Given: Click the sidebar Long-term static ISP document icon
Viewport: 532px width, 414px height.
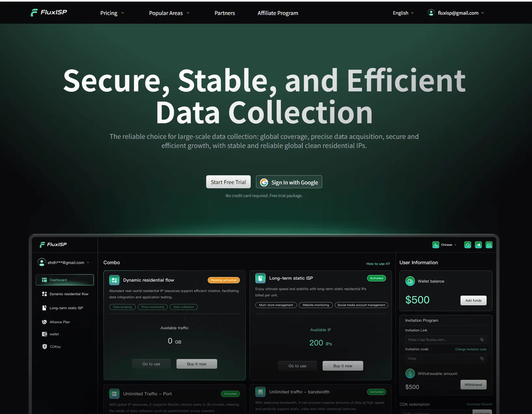Looking at the screenshot, I should tap(45, 308).
